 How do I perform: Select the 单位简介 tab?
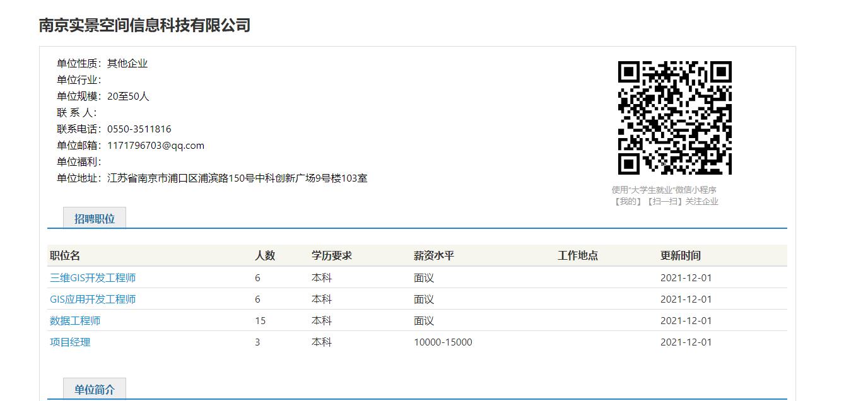(95, 390)
